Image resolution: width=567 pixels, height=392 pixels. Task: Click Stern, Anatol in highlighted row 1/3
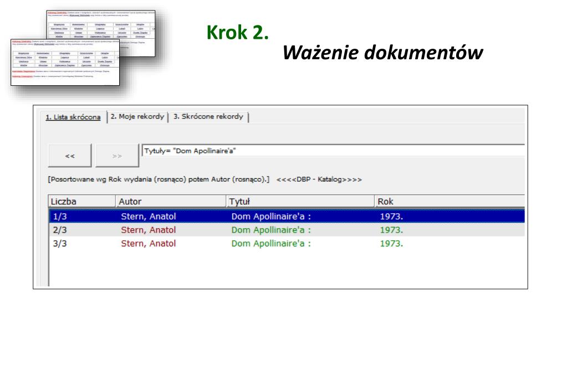148,216
